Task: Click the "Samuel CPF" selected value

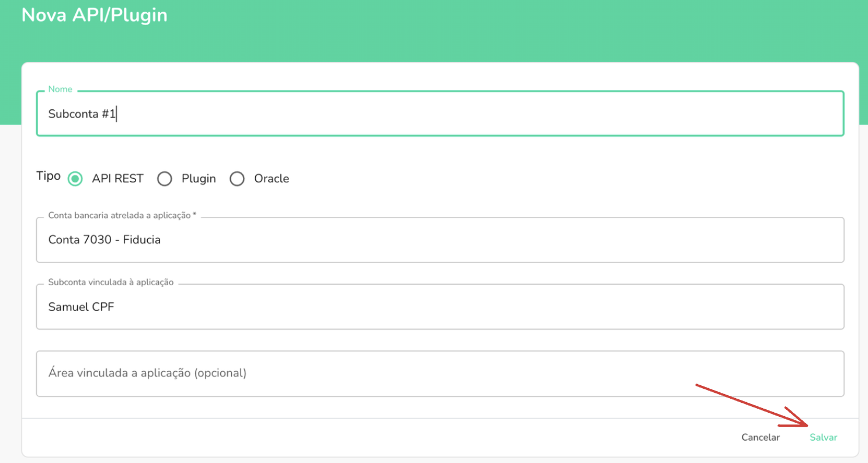Action: point(81,306)
